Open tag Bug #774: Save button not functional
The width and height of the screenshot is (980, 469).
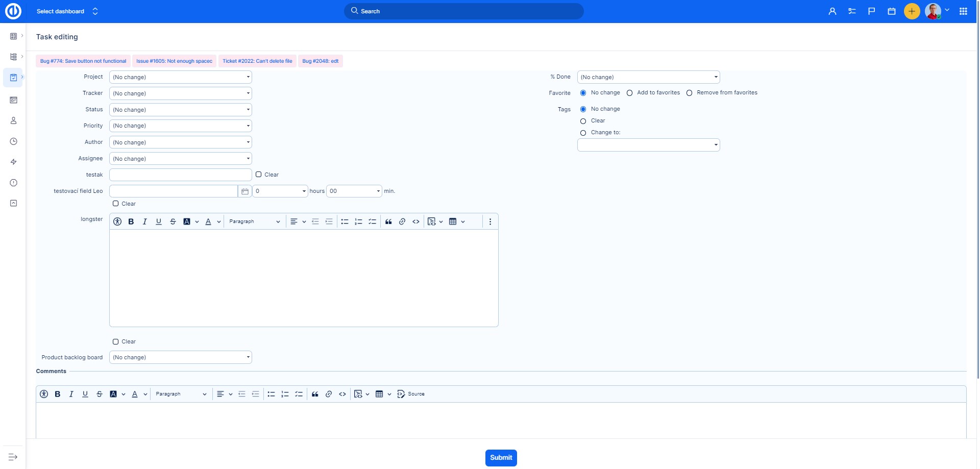[83, 61]
